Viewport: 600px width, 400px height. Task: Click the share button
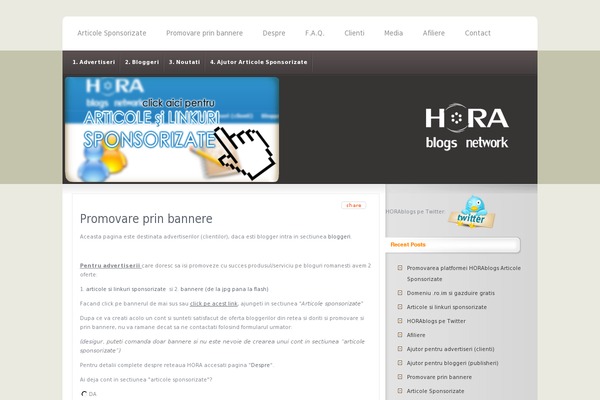click(x=354, y=205)
